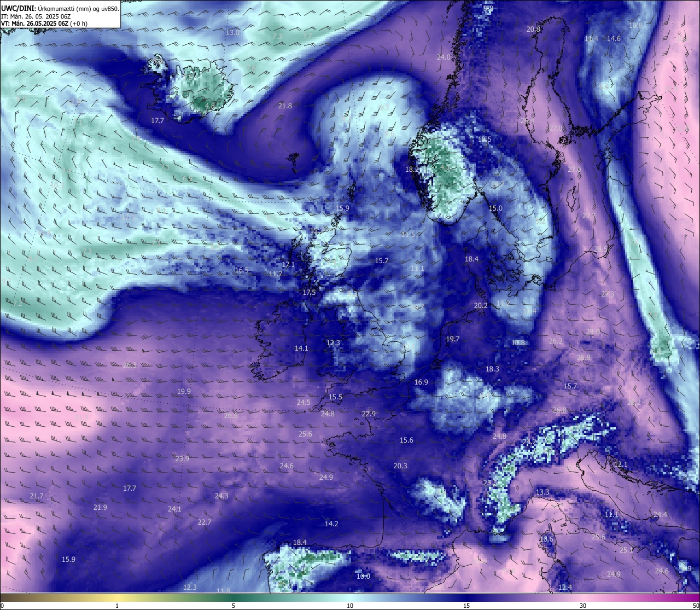The image size is (700, 610).
Task: Click the 10.6 value over central Italy
Action: (x=546, y=539)
